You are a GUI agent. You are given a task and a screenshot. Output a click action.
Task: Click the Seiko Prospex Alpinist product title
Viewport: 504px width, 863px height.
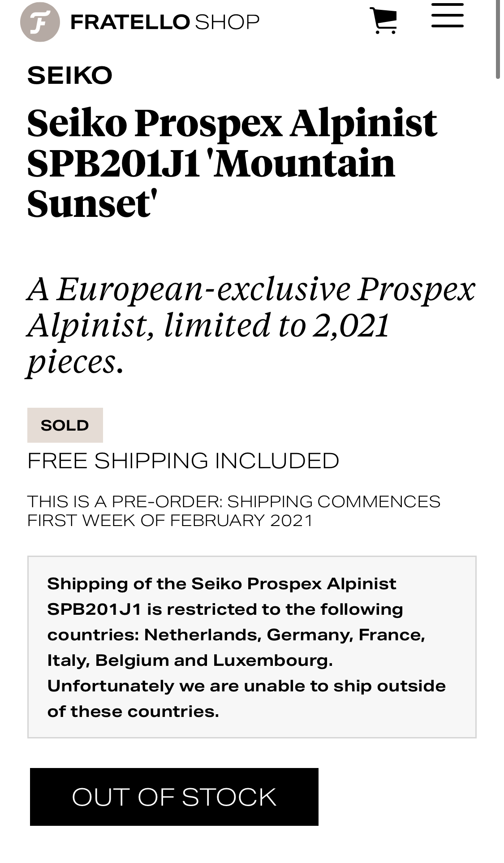coord(232,163)
